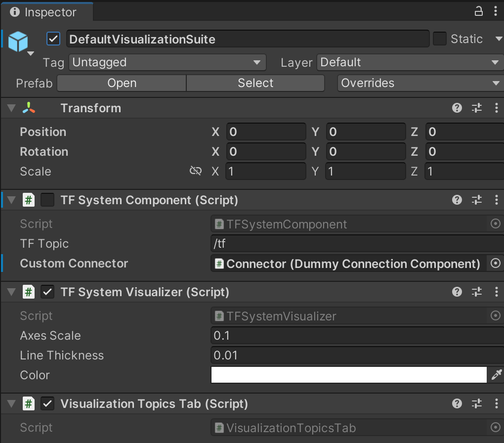
Task: Open the Inspector tab options menu
Action: point(496,11)
